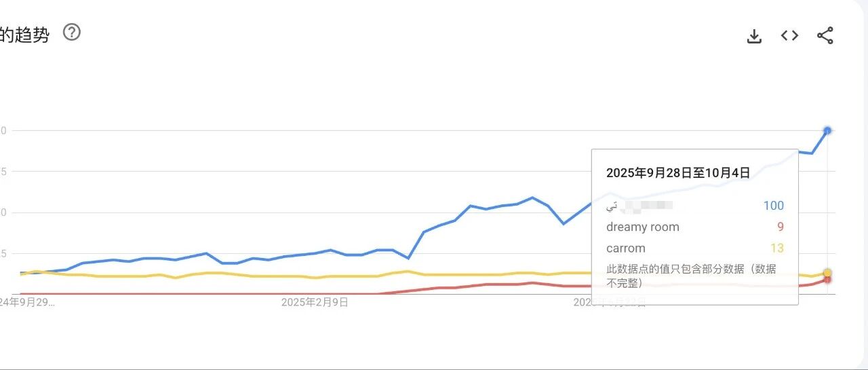Open the help question mark icon
The height and width of the screenshot is (370, 868).
[x=71, y=33]
